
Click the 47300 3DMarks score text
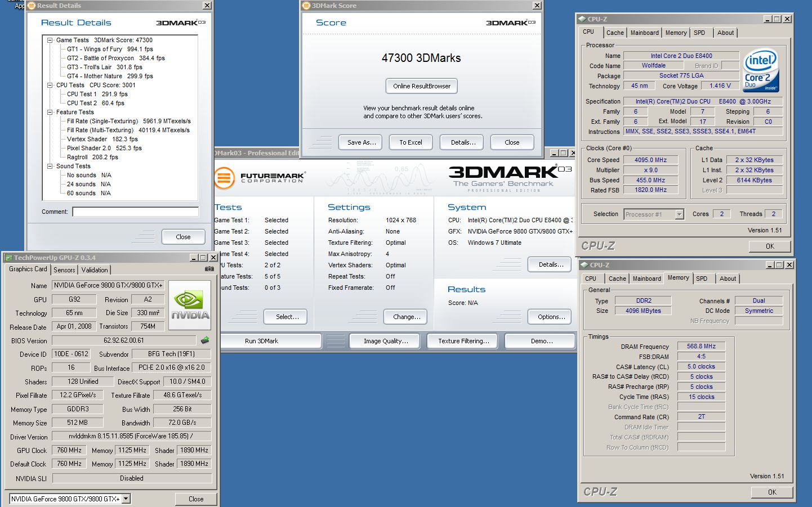(x=421, y=58)
